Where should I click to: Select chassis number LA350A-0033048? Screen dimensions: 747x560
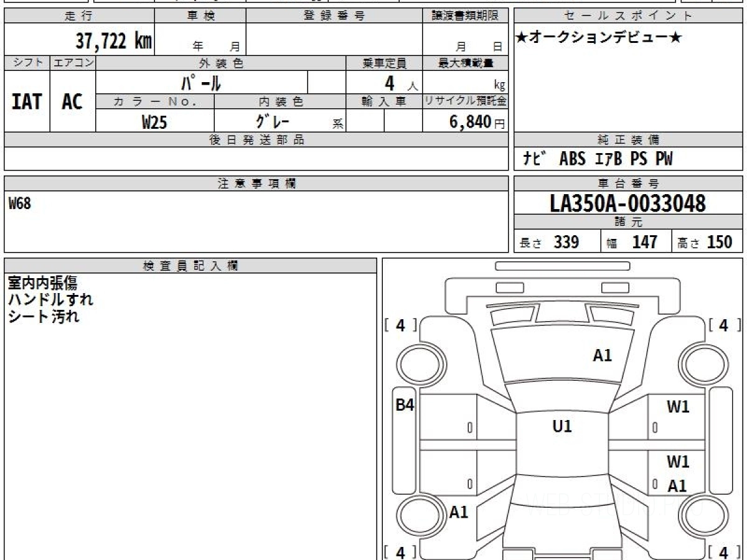tap(628, 203)
